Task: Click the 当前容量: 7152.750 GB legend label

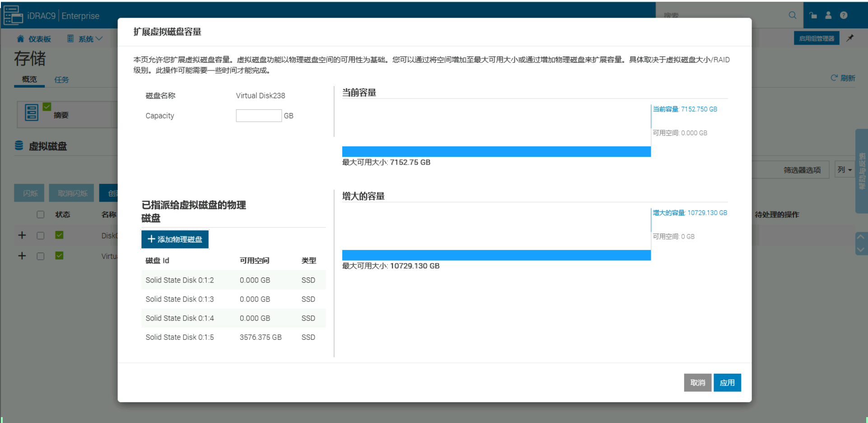Action: [x=685, y=109]
